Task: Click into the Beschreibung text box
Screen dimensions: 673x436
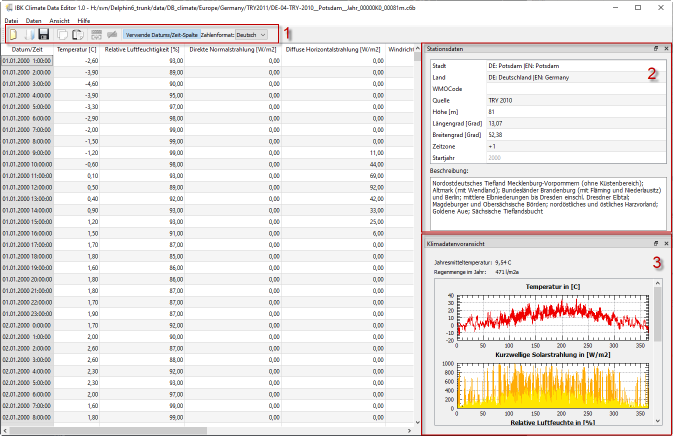Action: tap(548, 204)
